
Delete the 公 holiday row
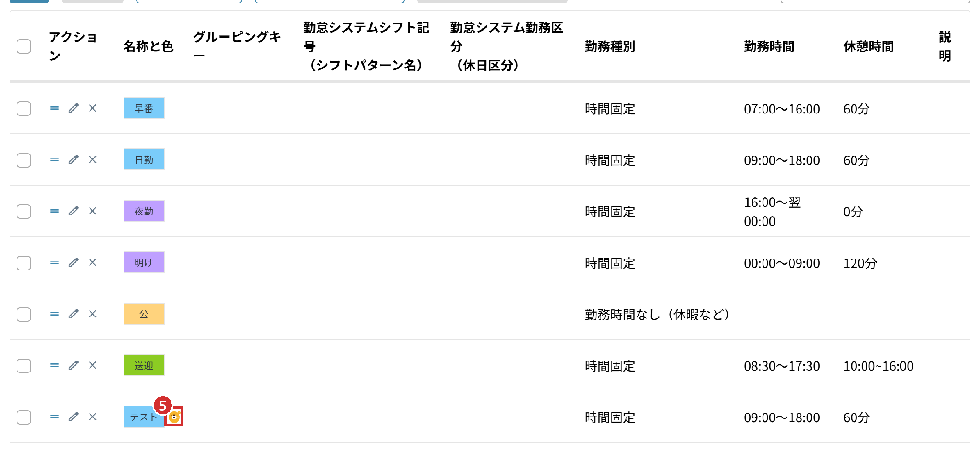93,314
